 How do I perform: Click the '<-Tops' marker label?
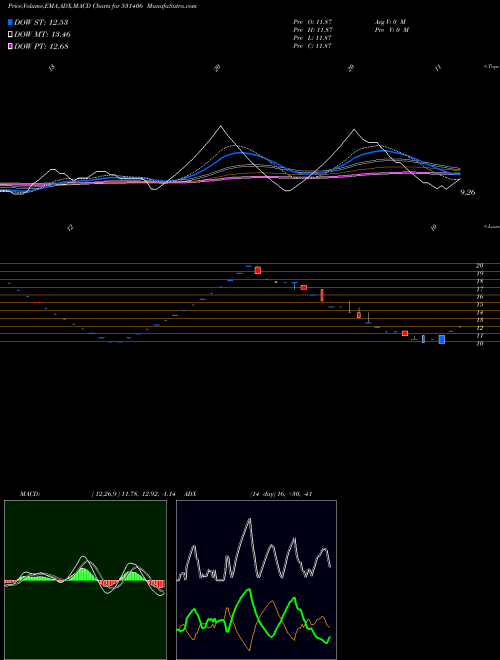click(492, 67)
